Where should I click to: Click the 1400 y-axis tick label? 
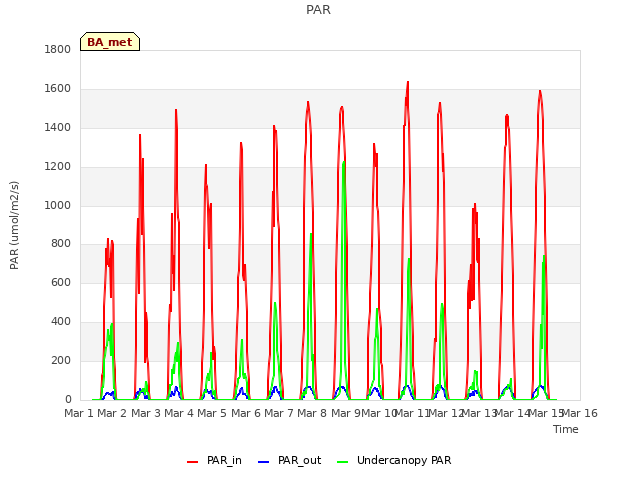(58, 128)
